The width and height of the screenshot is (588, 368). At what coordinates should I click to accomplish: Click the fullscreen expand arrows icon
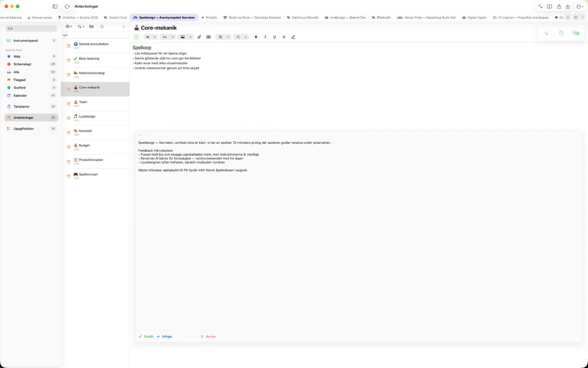click(540, 7)
